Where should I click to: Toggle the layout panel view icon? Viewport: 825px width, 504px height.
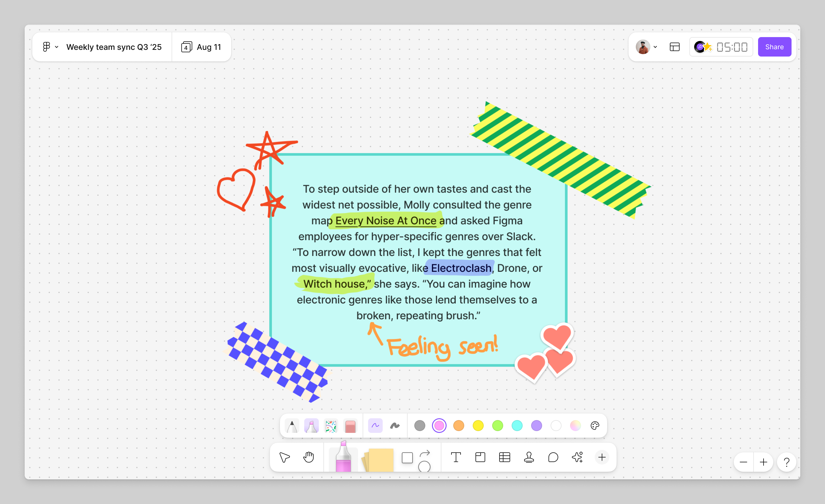click(674, 47)
